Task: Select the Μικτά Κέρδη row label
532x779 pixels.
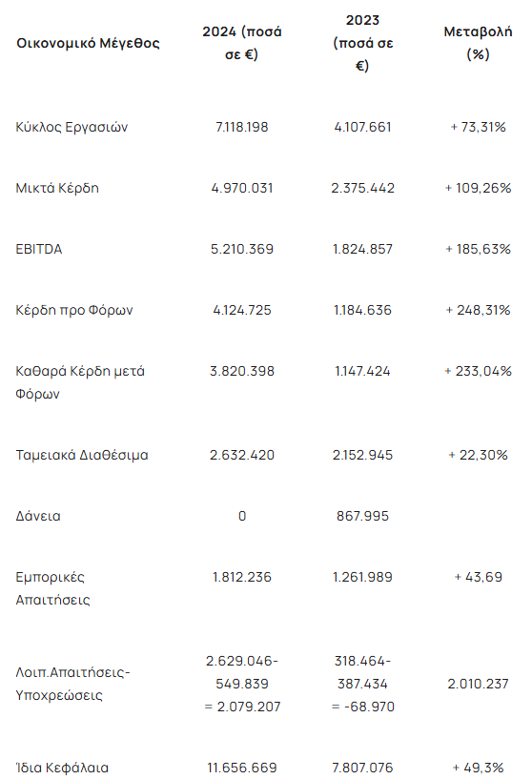Action: pyautogui.click(x=57, y=188)
